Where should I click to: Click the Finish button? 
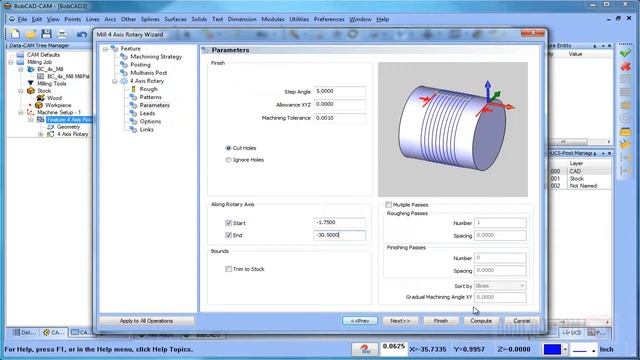point(441,321)
